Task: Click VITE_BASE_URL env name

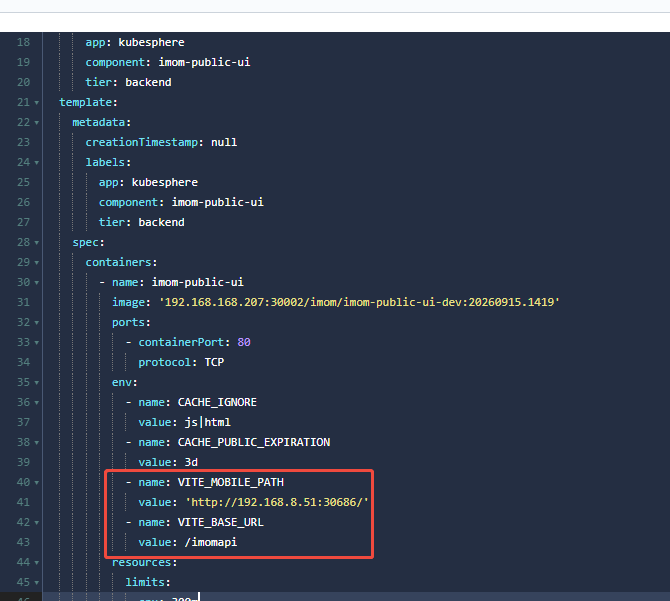Action: tap(220, 522)
